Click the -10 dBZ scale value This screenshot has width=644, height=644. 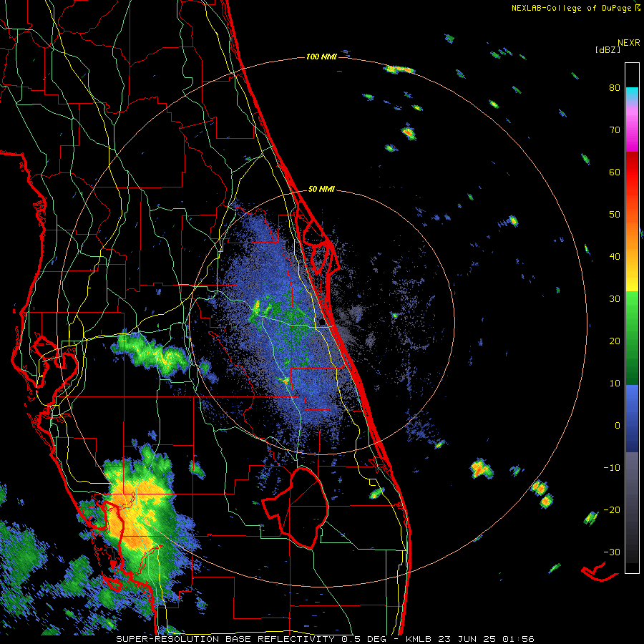(612, 467)
